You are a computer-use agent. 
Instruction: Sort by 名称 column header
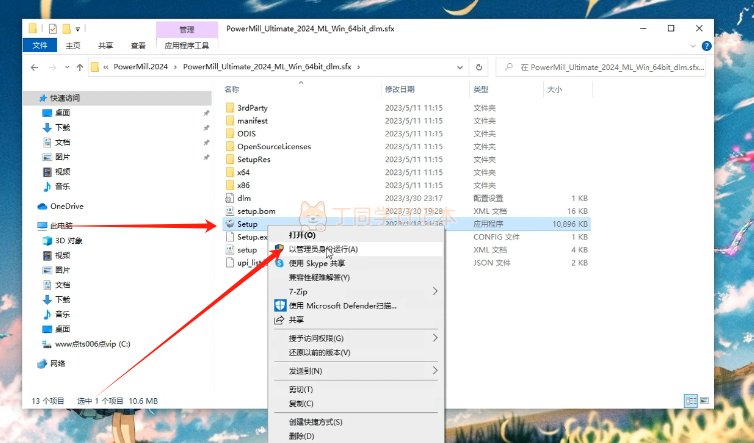point(232,89)
